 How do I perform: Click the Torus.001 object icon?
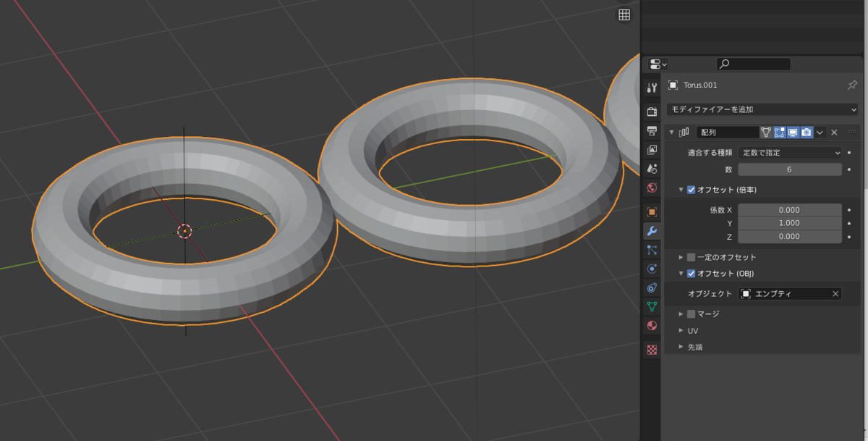(673, 85)
